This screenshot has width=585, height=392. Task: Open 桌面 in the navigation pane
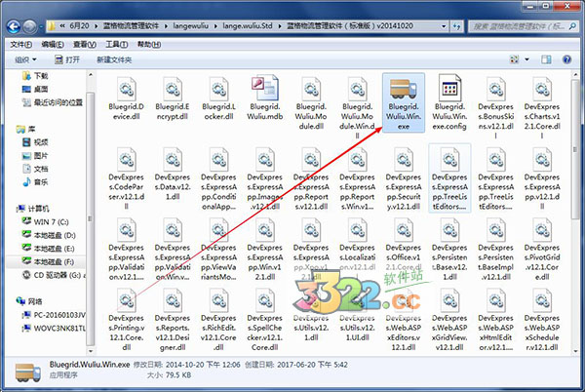(35, 89)
